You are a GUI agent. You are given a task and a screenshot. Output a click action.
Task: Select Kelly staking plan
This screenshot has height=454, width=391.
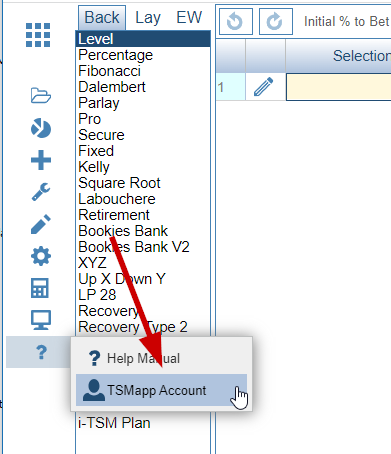pyautogui.click(x=143, y=167)
